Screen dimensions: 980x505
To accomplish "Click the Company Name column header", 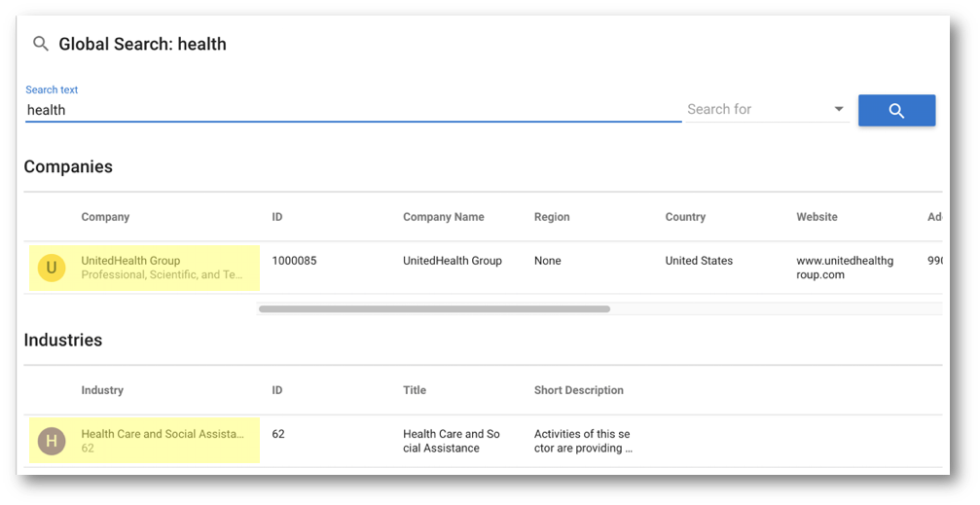I will point(443,217).
